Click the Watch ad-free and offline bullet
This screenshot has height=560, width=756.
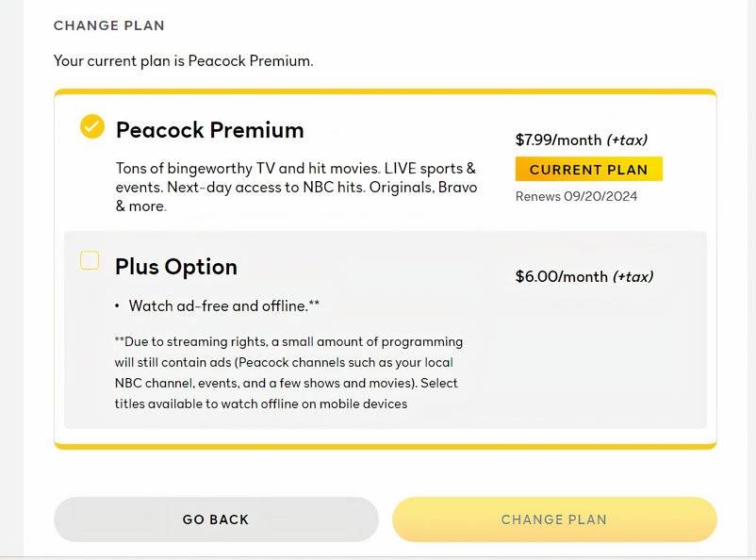[x=222, y=305]
